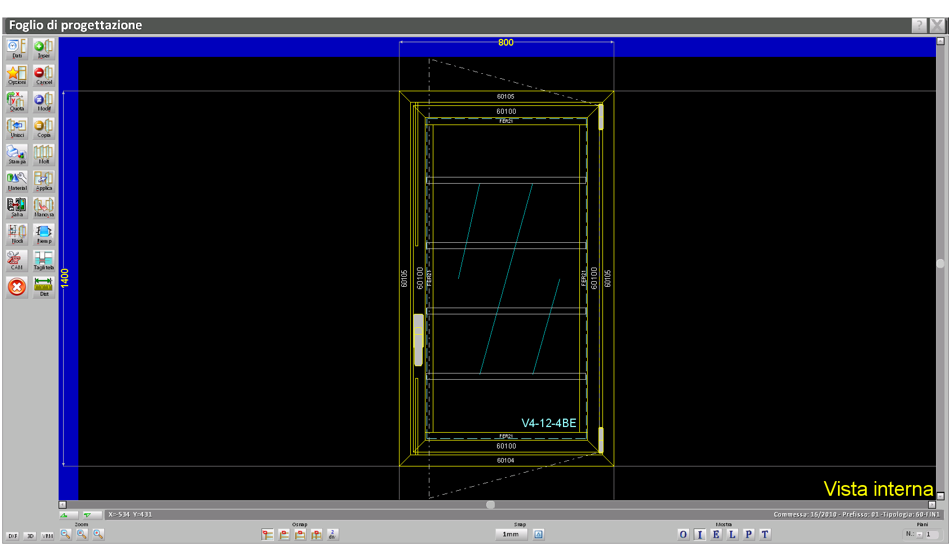949x560 pixels.
Task: Zoom out with minus magnifier
Action: (x=65, y=534)
